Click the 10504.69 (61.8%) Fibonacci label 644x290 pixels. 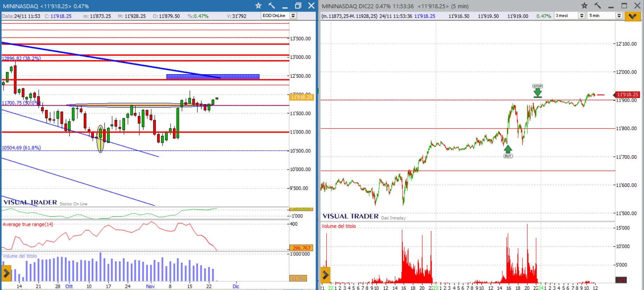pyautogui.click(x=21, y=148)
